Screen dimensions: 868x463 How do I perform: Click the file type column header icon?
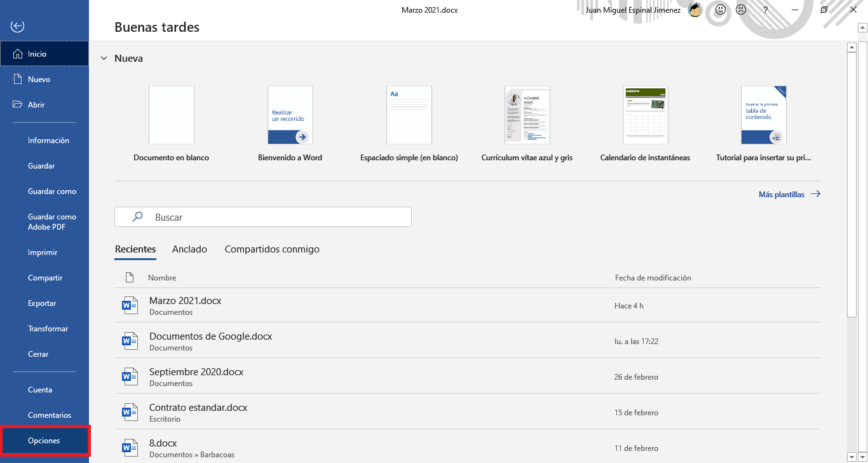(x=130, y=277)
